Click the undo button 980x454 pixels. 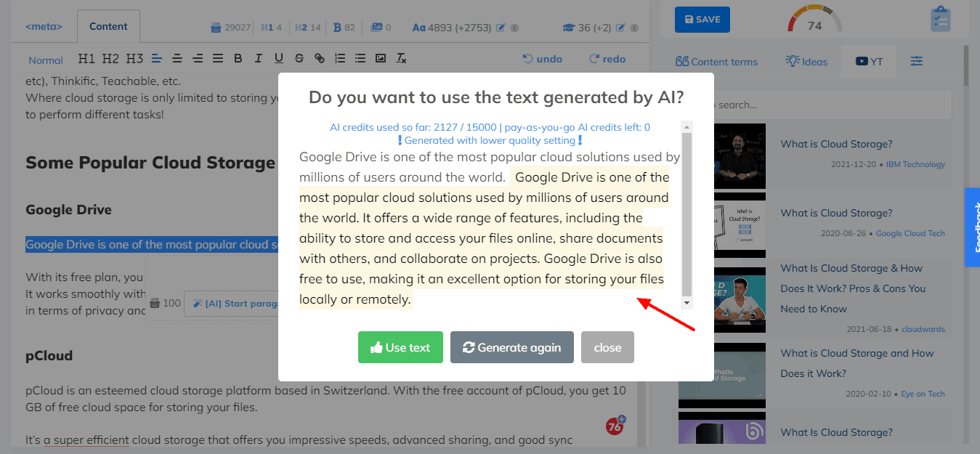[x=543, y=59]
